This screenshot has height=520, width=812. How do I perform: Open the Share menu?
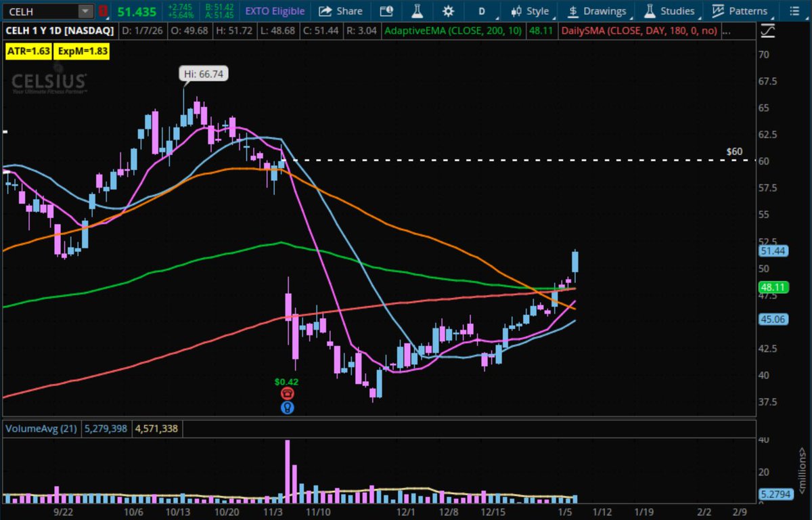coord(340,11)
